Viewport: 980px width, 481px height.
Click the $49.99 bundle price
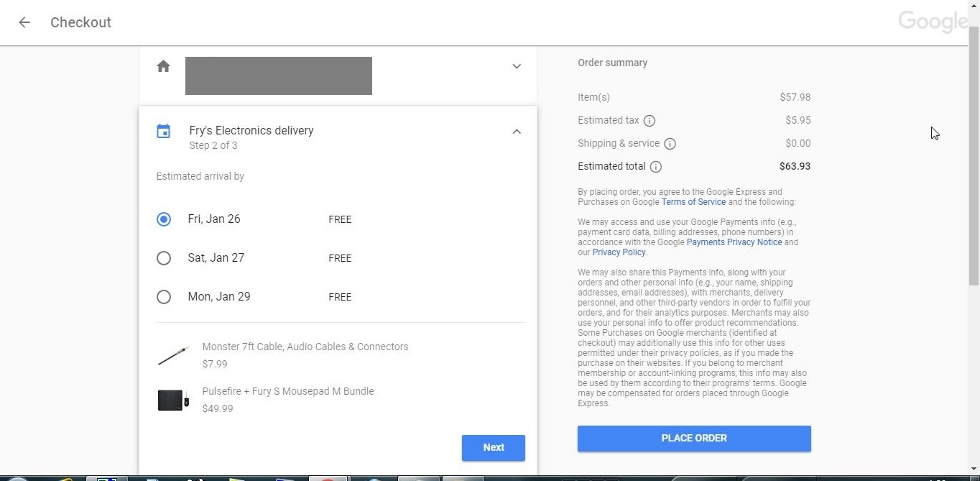(218, 408)
